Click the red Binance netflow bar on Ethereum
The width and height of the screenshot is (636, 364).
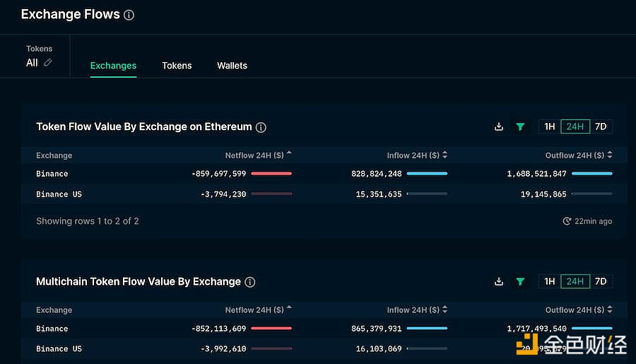[x=271, y=173]
